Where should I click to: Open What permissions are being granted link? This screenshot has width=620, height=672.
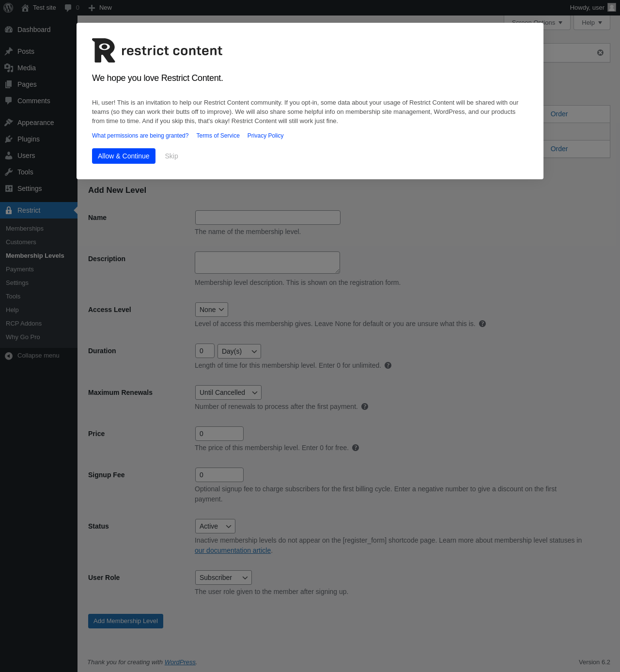point(140,136)
